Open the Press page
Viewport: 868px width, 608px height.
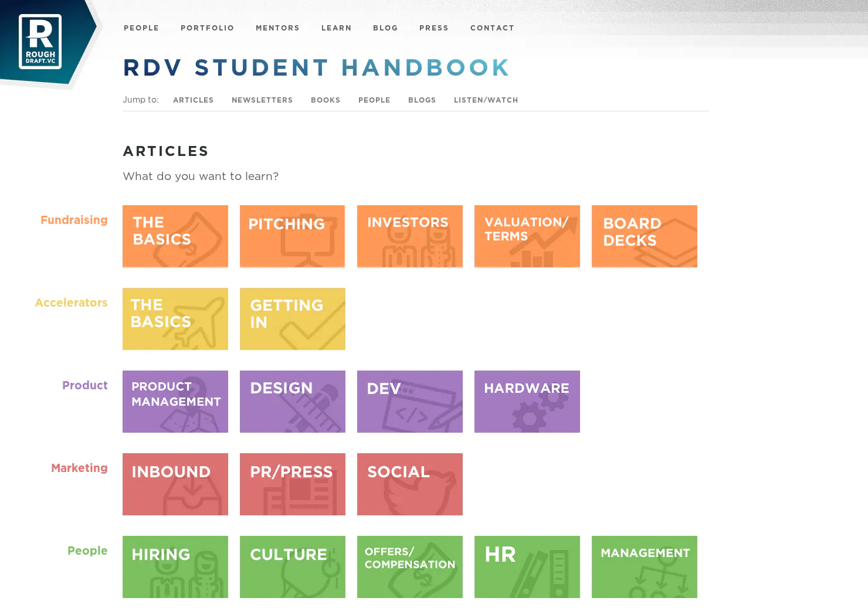point(433,28)
